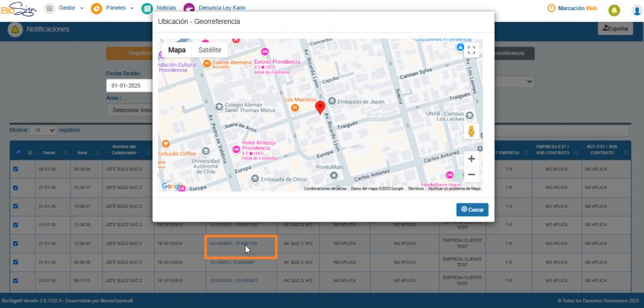
Task: Click Embajada de China marker
Action: [x=255, y=179]
